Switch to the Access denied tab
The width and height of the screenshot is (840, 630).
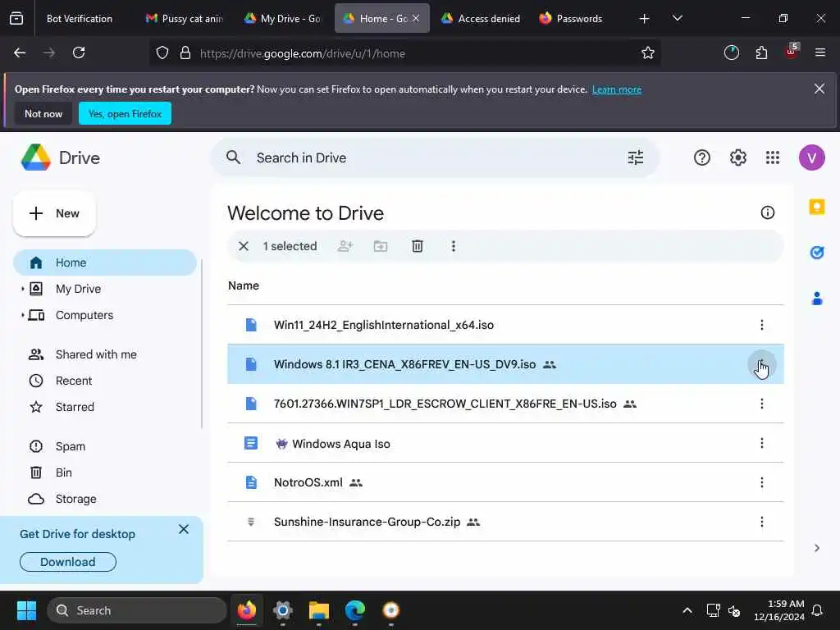pyautogui.click(x=480, y=19)
